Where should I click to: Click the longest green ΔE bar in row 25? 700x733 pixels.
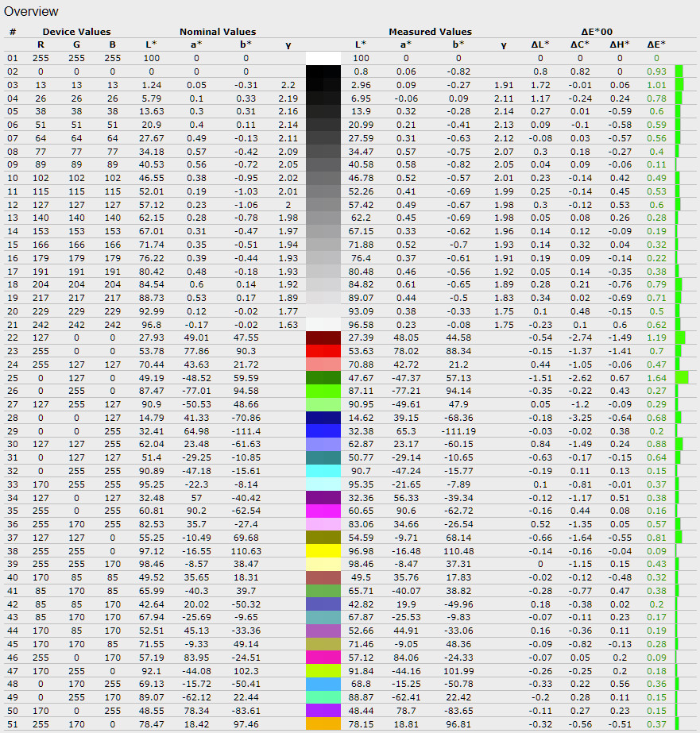[x=681, y=378]
